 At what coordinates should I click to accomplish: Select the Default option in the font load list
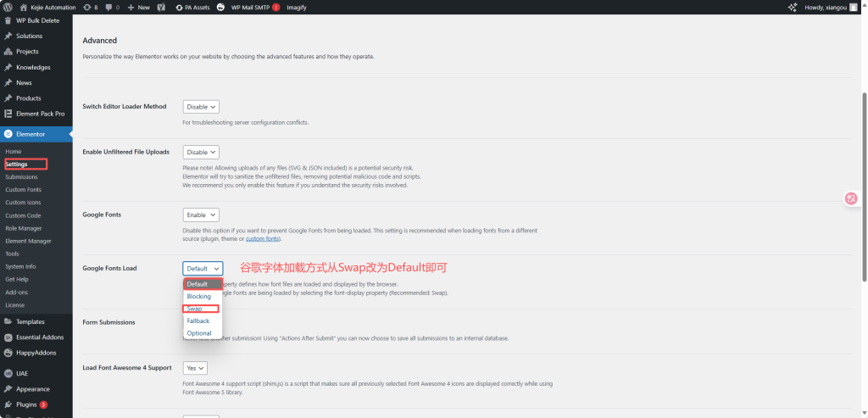tap(202, 284)
